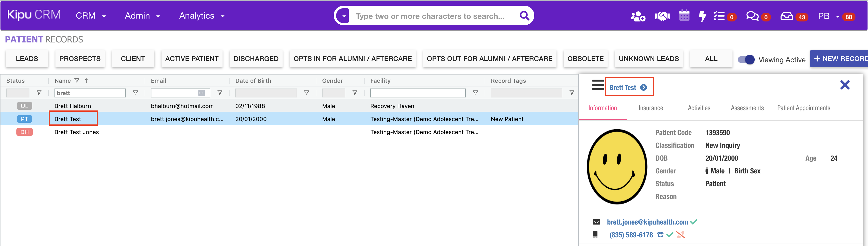Toggle the Viewing Active switch
868x246 pixels.
click(746, 60)
